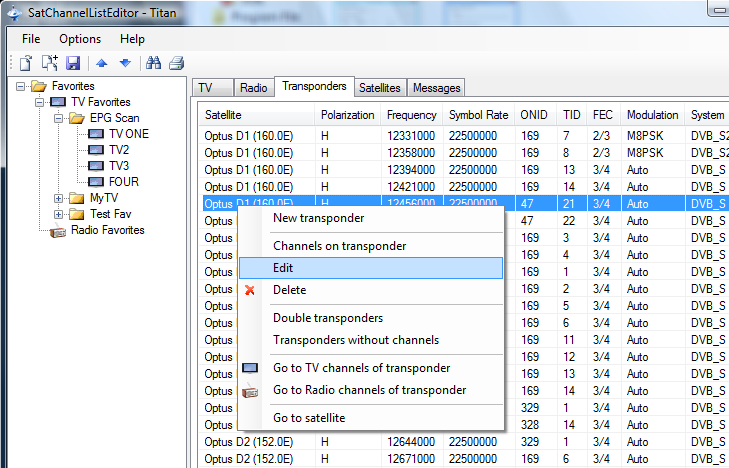729x468 pixels.
Task: Switch to the Satellites tab
Action: [x=379, y=88]
